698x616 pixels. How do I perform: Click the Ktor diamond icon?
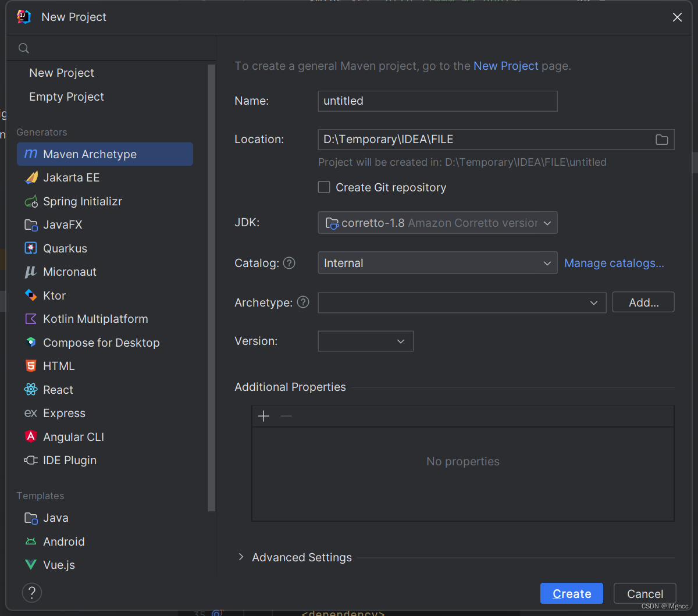[31, 295]
